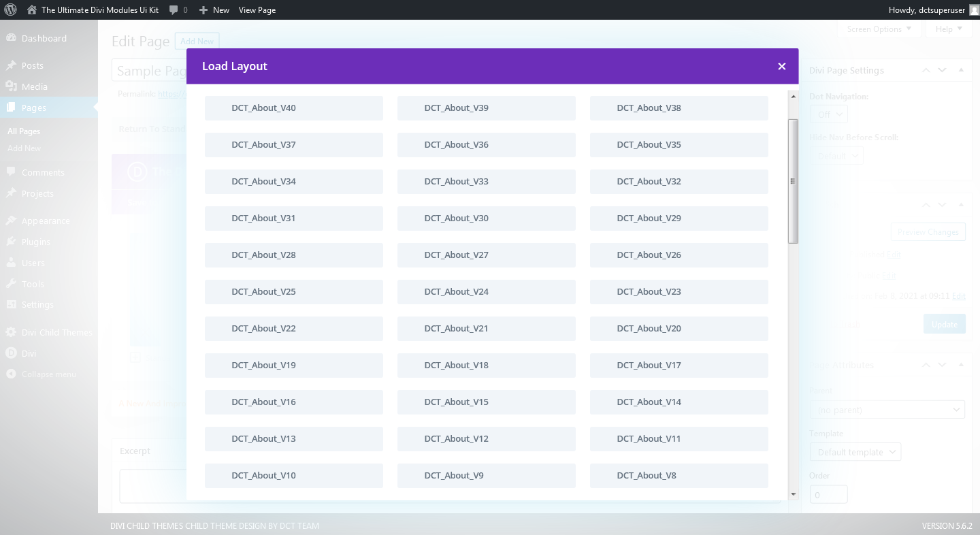
Task: Click the home icon beside the site title
Action: tap(32, 10)
